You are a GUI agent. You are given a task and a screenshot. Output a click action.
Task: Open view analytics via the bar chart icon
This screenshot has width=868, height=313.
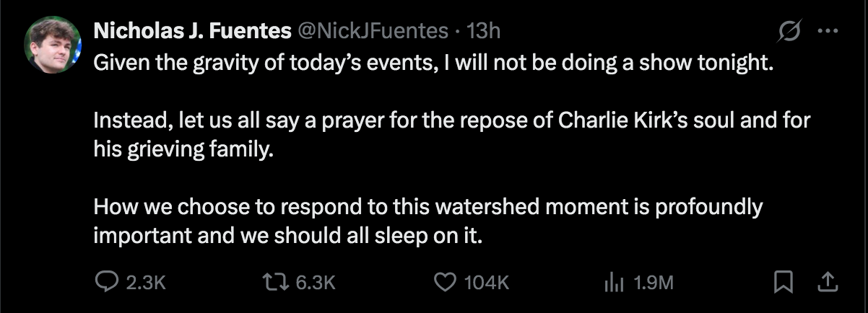point(613,282)
